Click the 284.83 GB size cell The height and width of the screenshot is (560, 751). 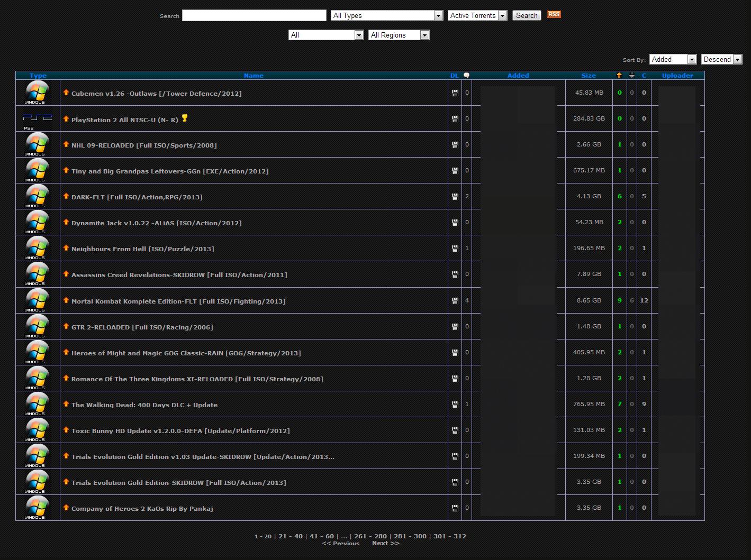589,118
